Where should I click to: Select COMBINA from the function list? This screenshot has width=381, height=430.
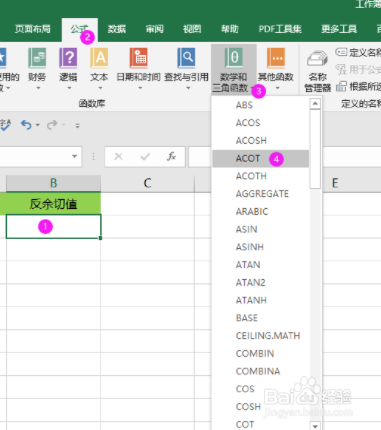click(x=261, y=371)
